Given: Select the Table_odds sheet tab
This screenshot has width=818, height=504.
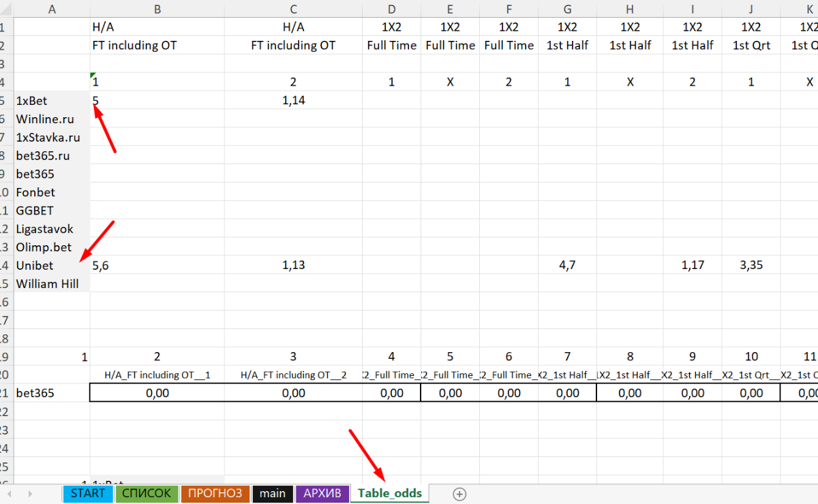Looking at the screenshot, I should [390, 494].
